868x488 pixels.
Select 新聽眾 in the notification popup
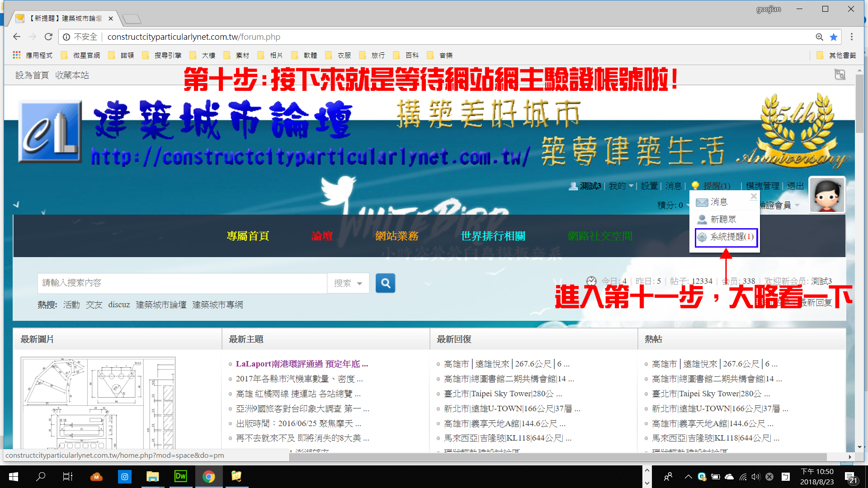click(722, 220)
